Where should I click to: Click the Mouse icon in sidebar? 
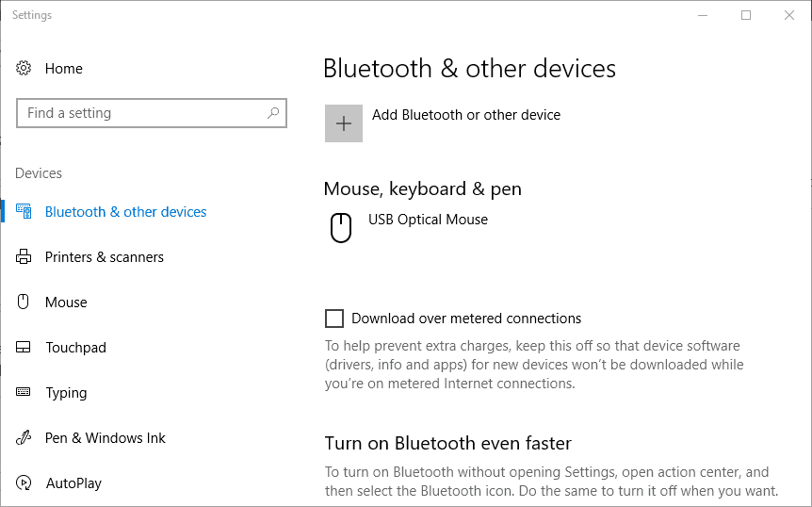pyautogui.click(x=24, y=303)
